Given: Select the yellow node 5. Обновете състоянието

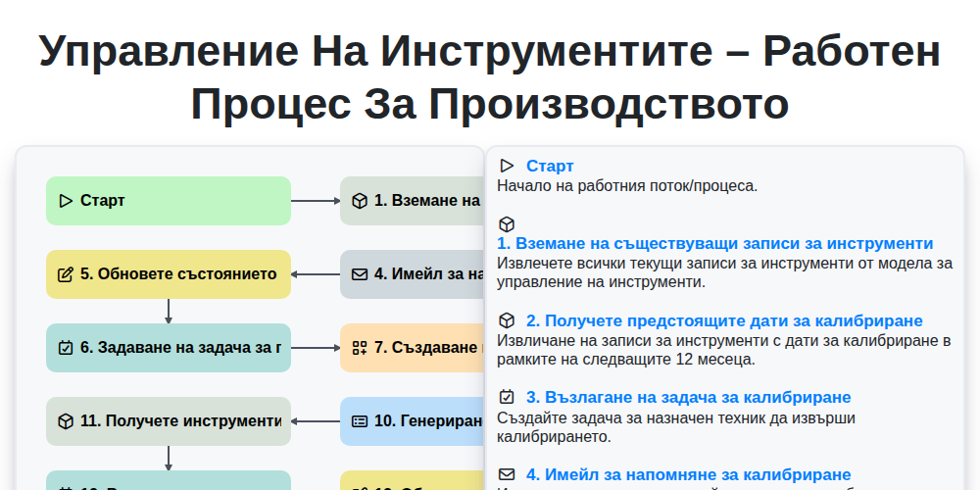Looking at the screenshot, I should tap(169, 274).
